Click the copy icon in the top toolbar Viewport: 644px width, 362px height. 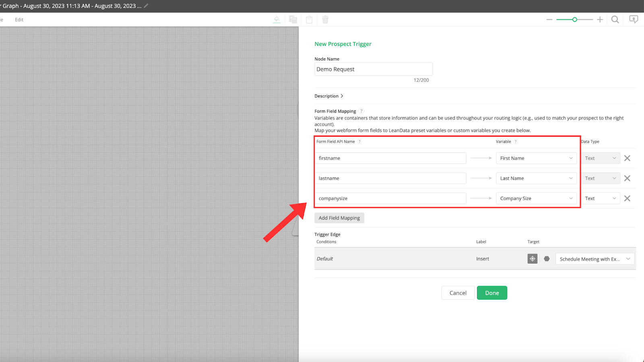(x=293, y=19)
